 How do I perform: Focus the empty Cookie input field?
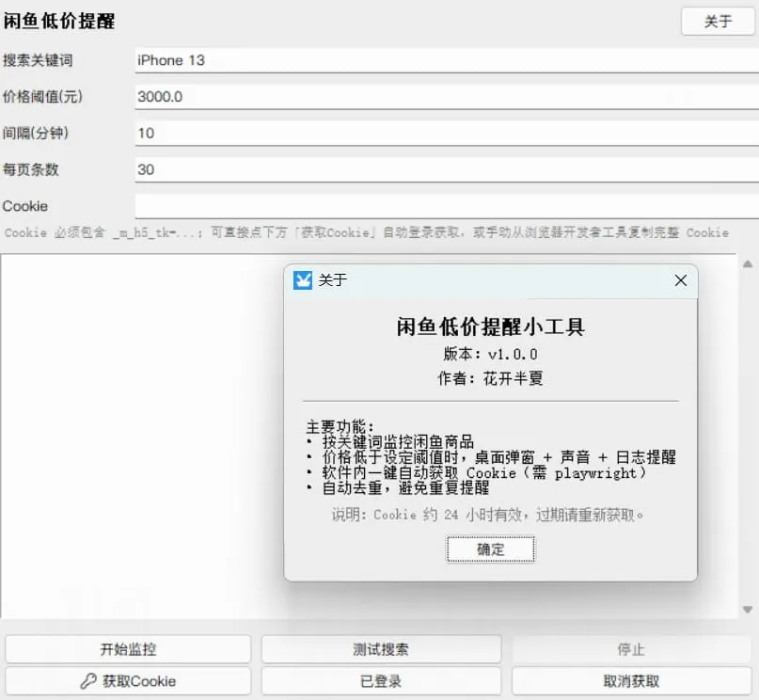[447, 206]
